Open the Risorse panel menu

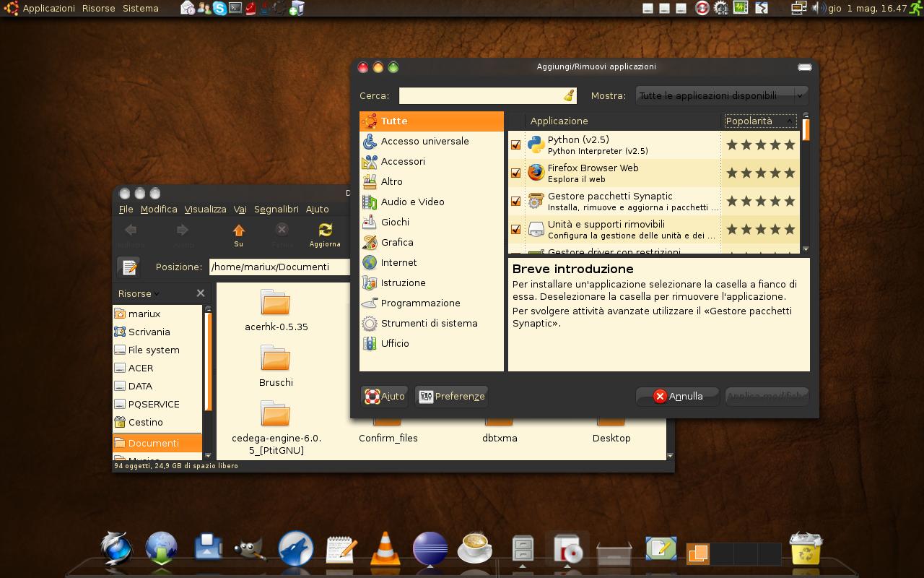(99, 9)
